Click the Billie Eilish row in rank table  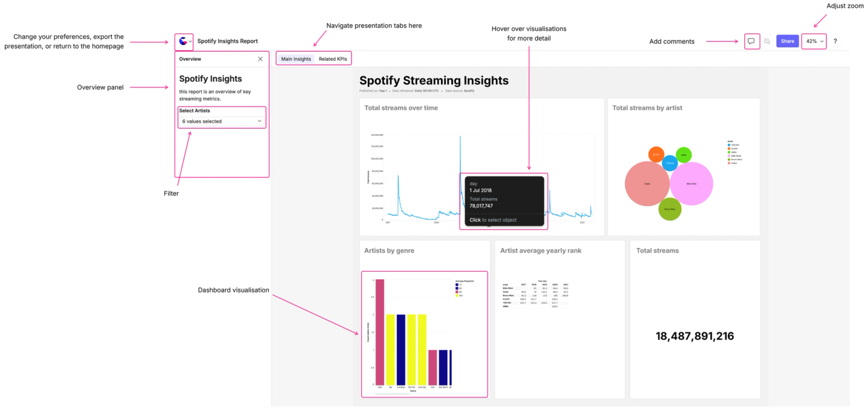pos(535,288)
